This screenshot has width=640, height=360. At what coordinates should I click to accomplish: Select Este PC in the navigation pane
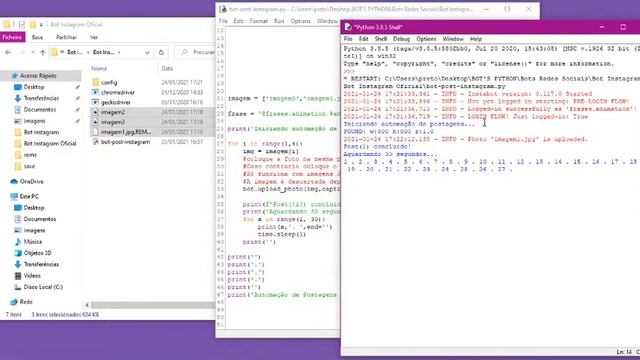pos(29,196)
